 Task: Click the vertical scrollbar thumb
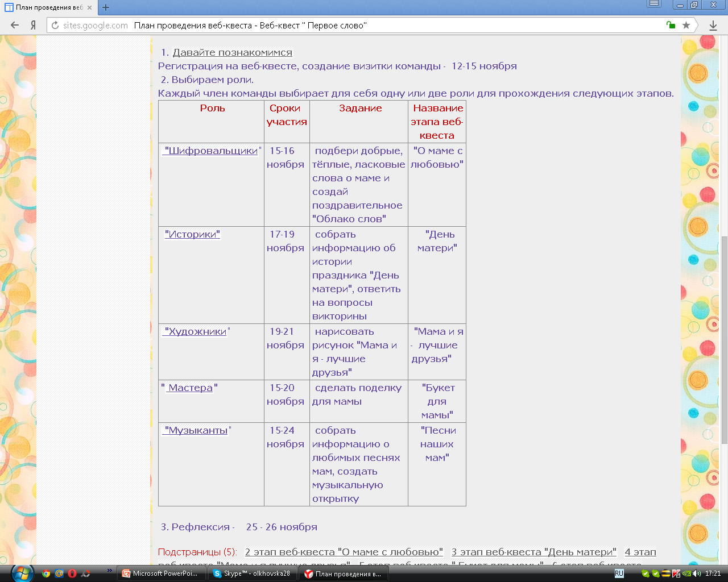724,339
